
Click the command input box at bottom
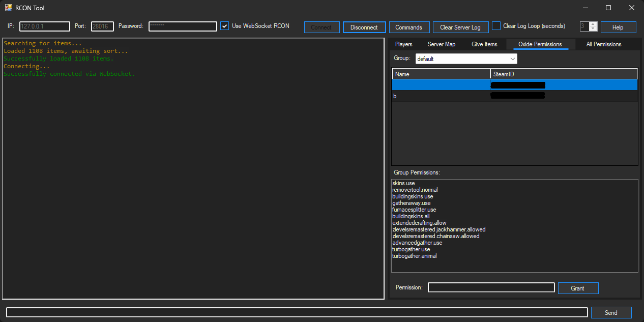tap(297, 313)
